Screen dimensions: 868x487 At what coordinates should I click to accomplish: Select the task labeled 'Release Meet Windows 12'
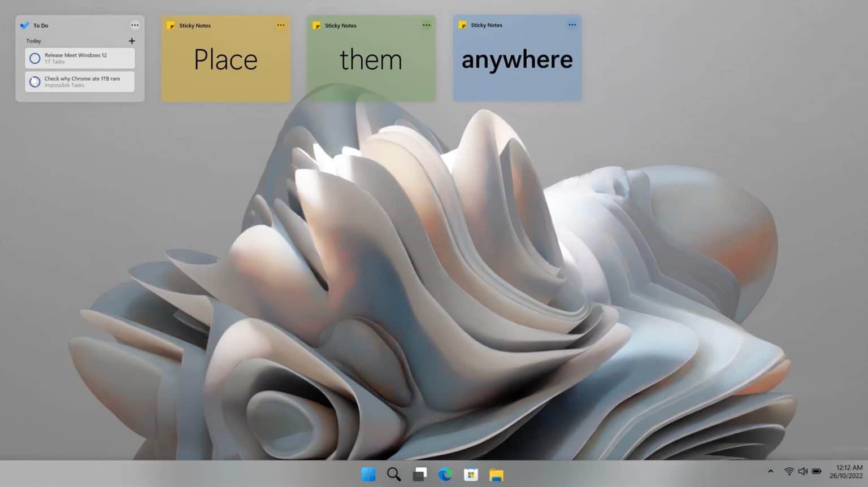tap(79, 58)
